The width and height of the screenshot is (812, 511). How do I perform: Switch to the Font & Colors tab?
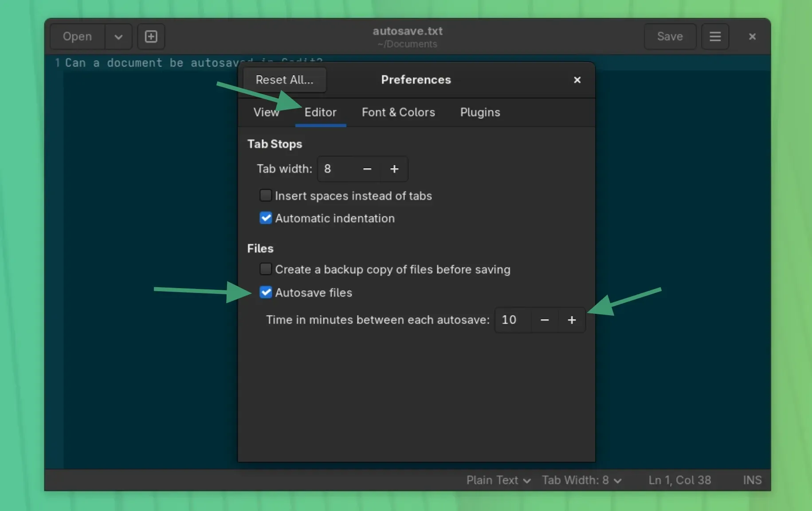point(398,112)
